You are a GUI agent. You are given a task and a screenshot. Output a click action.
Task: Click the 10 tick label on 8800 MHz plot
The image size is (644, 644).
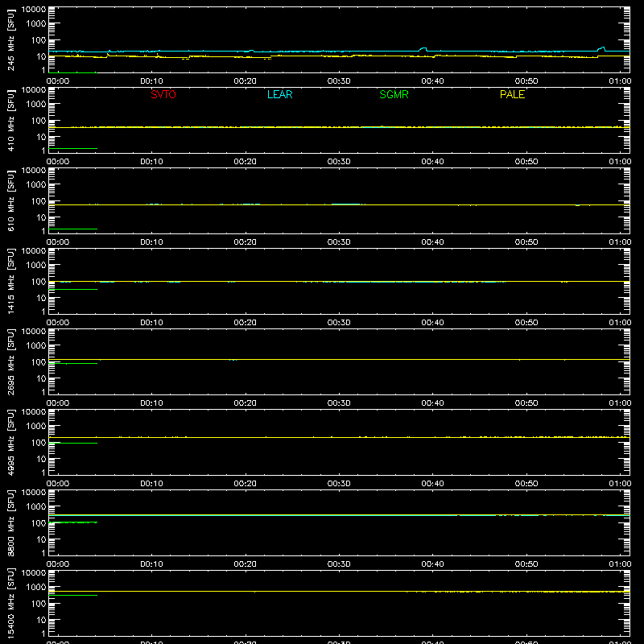(41, 539)
